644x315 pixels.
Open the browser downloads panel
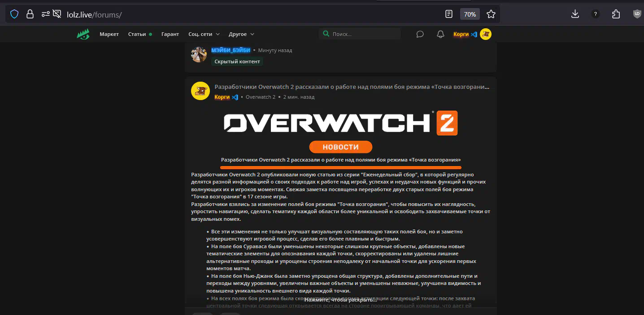[x=575, y=14]
